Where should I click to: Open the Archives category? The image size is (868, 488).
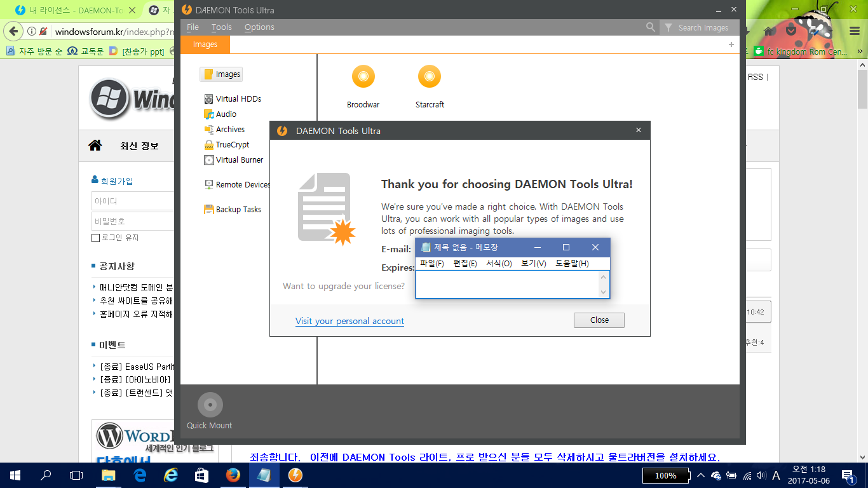[224, 130]
